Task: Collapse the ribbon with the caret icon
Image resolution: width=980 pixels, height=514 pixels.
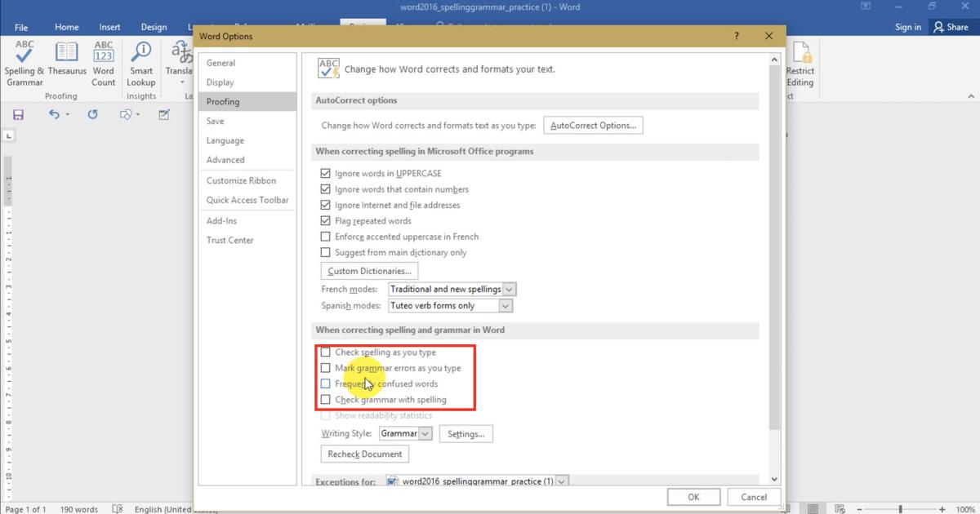Action: tap(971, 96)
